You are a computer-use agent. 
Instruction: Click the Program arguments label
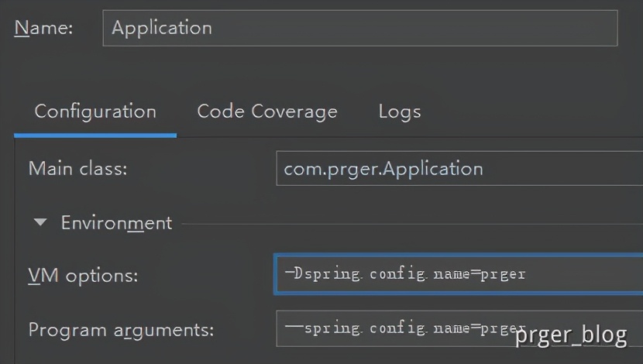tap(121, 330)
